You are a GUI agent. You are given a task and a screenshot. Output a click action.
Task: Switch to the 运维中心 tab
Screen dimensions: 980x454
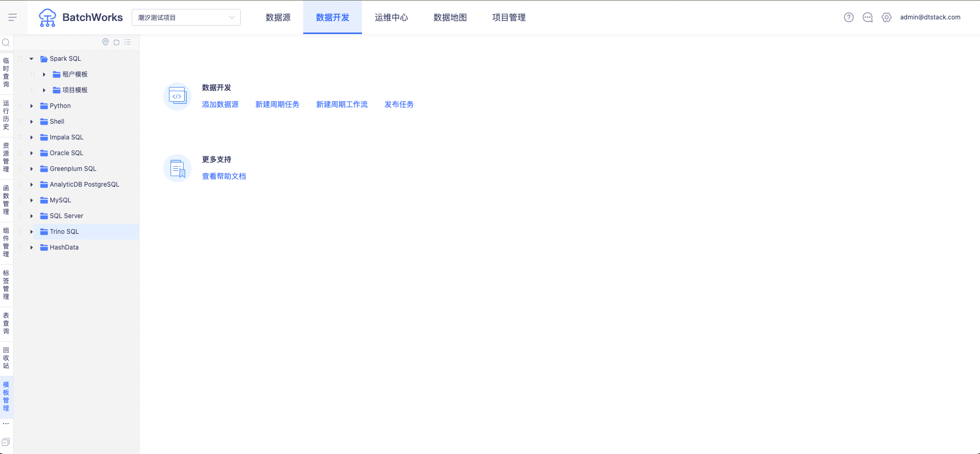(391, 17)
